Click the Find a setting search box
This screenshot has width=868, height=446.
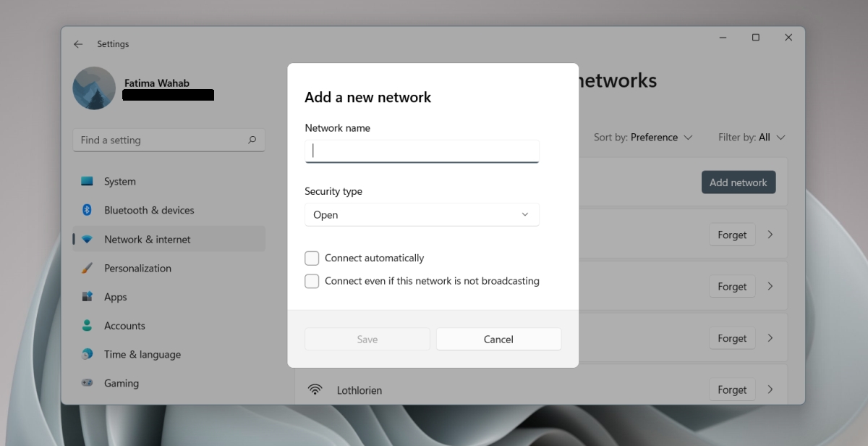click(169, 140)
